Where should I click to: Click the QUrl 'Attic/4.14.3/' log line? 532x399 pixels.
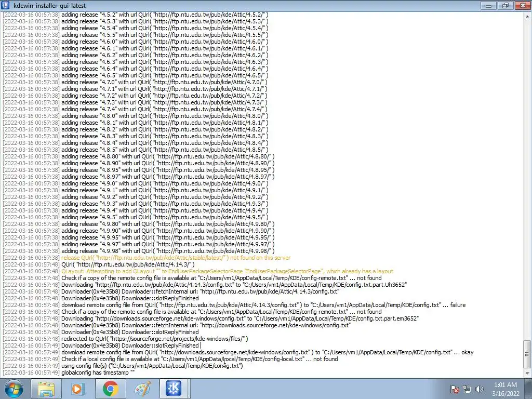point(99,264)
